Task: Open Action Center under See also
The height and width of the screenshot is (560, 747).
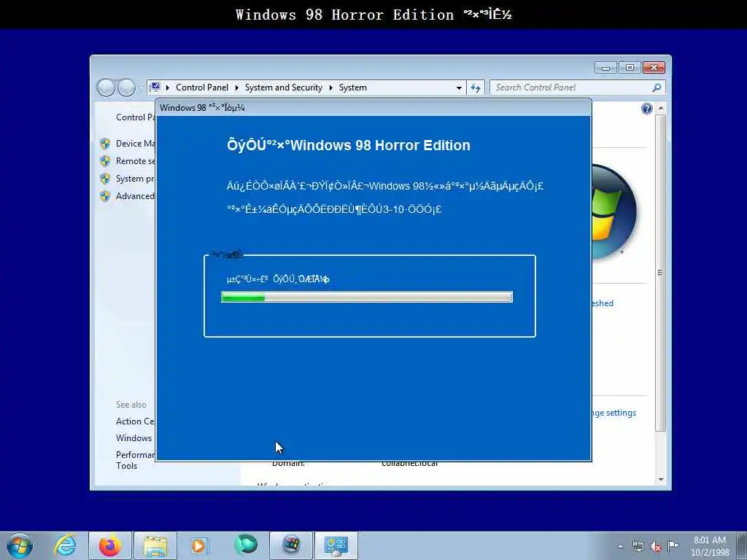Action: click(x=135, y=421)
